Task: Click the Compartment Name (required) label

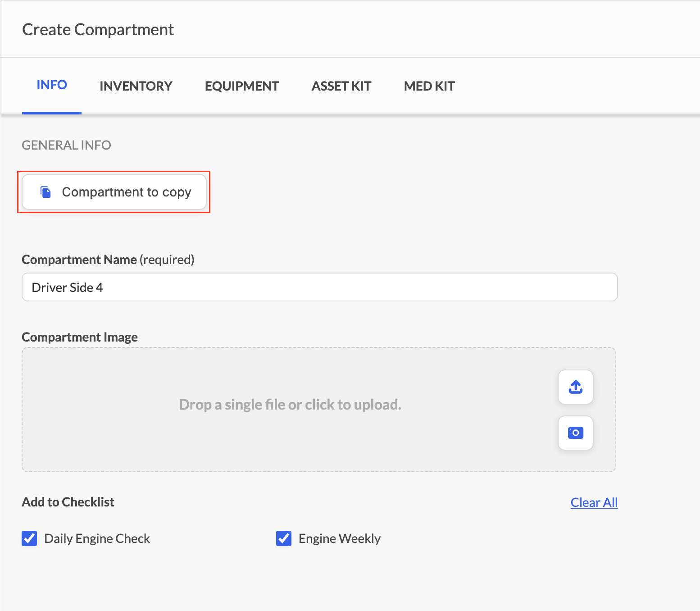Action: [x=108, y=260]
